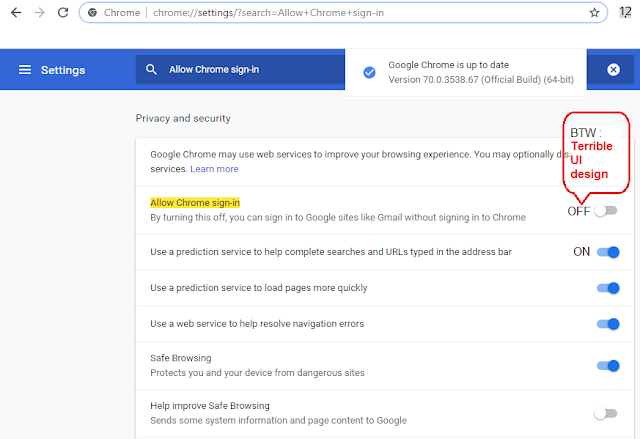Image resolution: width=640 pixels, height=439 pixels.
Task: Click the Help improve Safe Browsing label
Action: pos(210,406)
